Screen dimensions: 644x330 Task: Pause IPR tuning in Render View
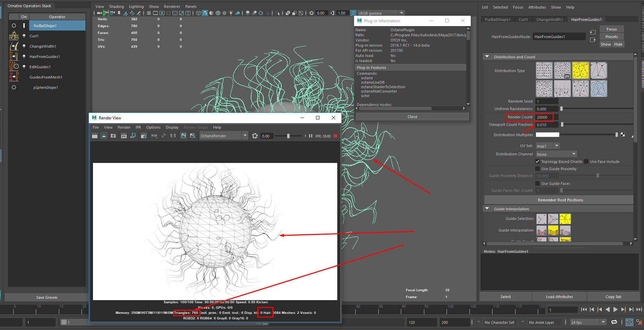[x=311, y=136]
